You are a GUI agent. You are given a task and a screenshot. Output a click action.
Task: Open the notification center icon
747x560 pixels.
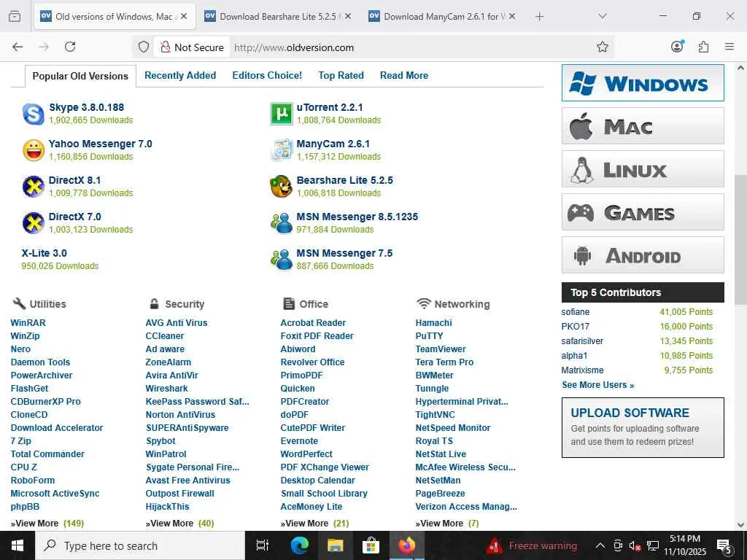point(724,545)
